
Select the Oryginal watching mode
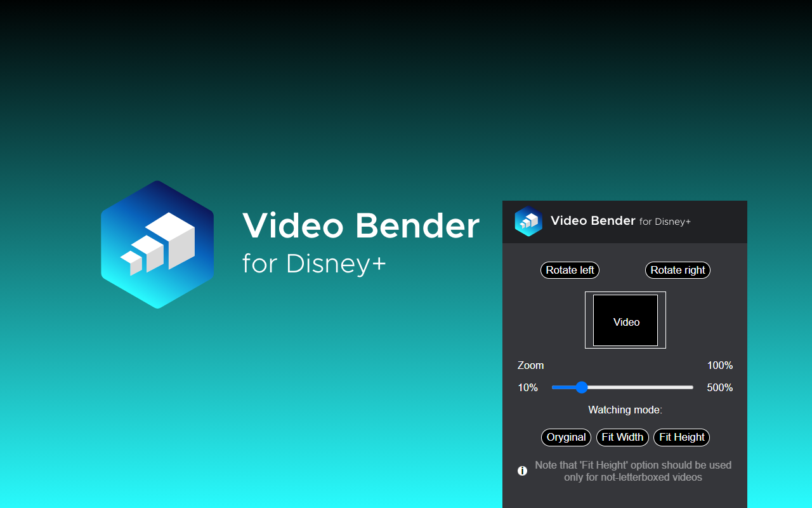click(x=566, y=437)
